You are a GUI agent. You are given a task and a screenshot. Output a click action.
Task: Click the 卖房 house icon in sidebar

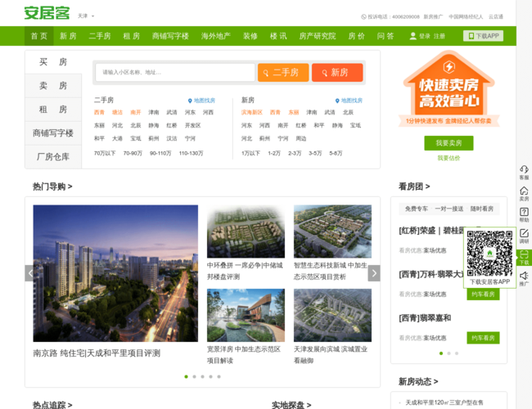(x=524, y=191)
